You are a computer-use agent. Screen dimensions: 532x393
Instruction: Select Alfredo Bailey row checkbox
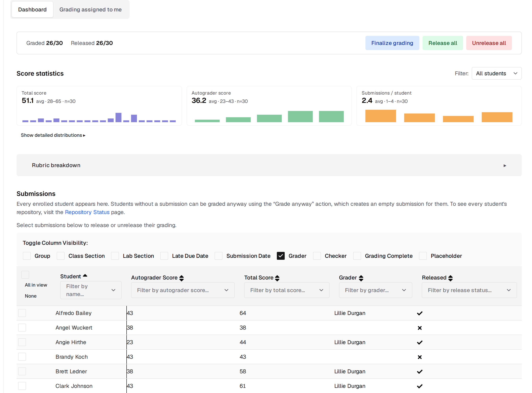pos(22,313)
